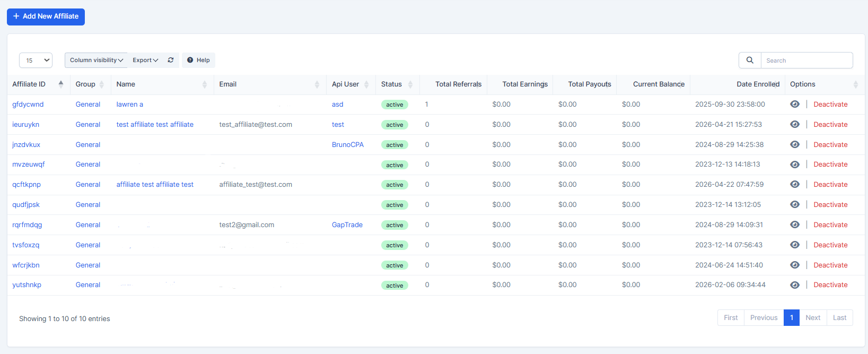Viewport: 868px width, 354px height.
Task: Click the Add New Affiliate button
Action: click(46, 16)
